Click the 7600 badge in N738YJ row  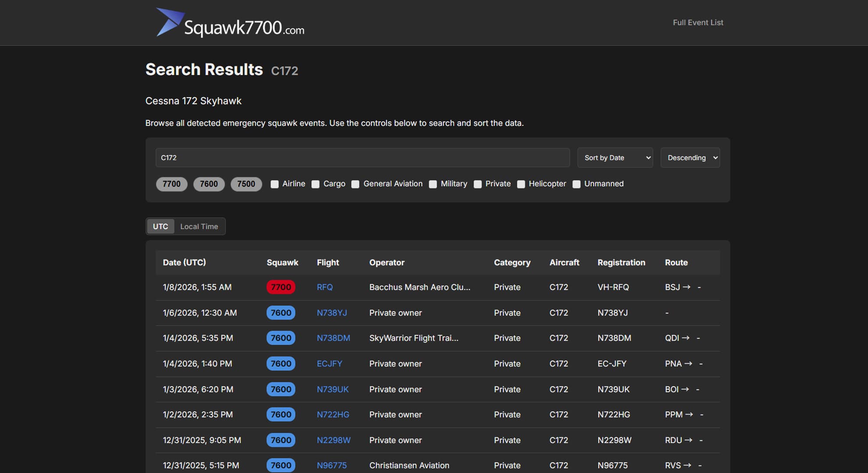point(281,313)
